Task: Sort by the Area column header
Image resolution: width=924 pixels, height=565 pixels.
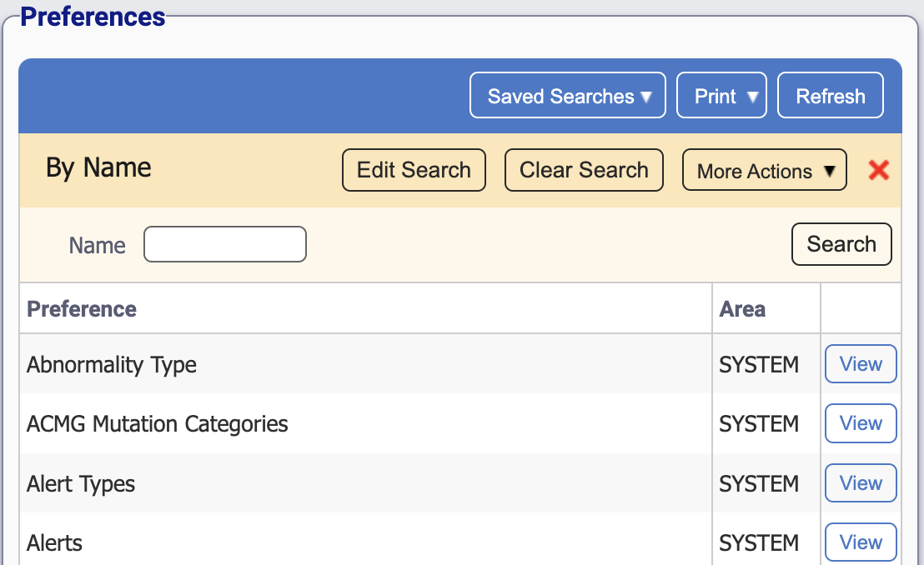Action: coord(742,308)
